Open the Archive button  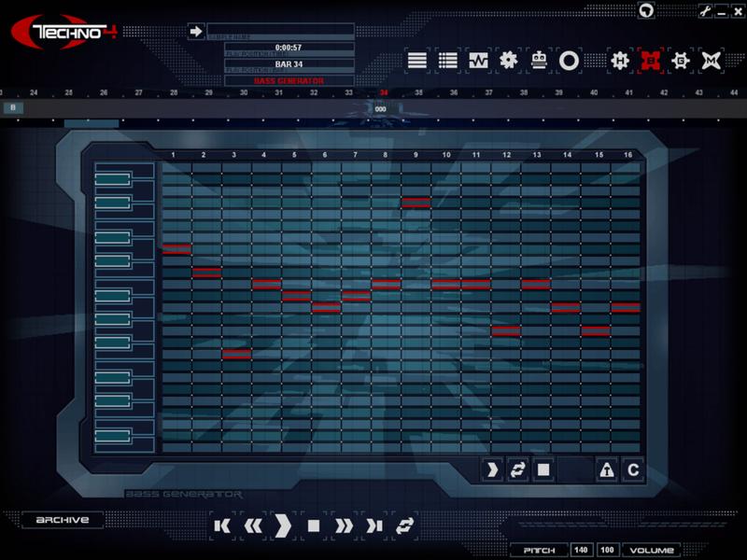(63, 520)
